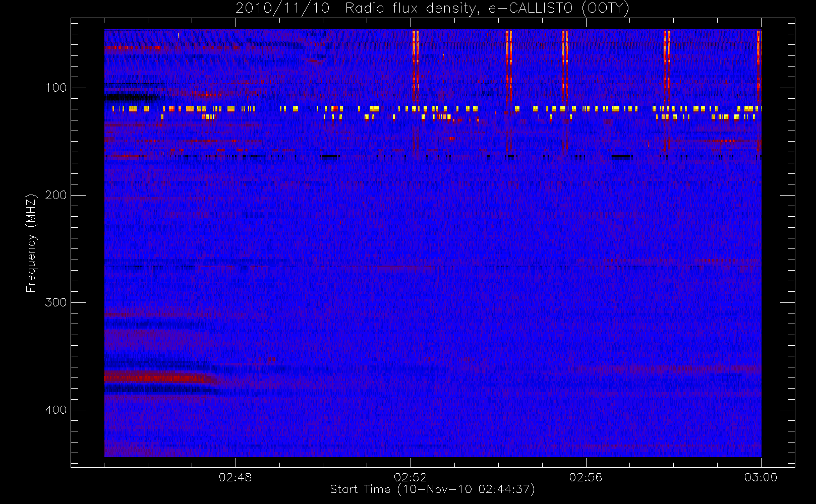Click the '100' frequency tick label
The height and width of the screenshot is (504, 816).
[x=55, y=88]
